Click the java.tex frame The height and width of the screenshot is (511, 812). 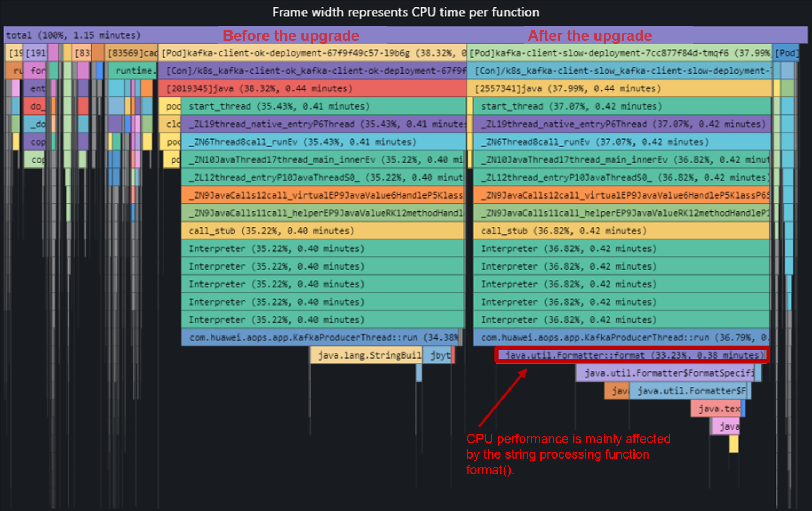[716, 409]
